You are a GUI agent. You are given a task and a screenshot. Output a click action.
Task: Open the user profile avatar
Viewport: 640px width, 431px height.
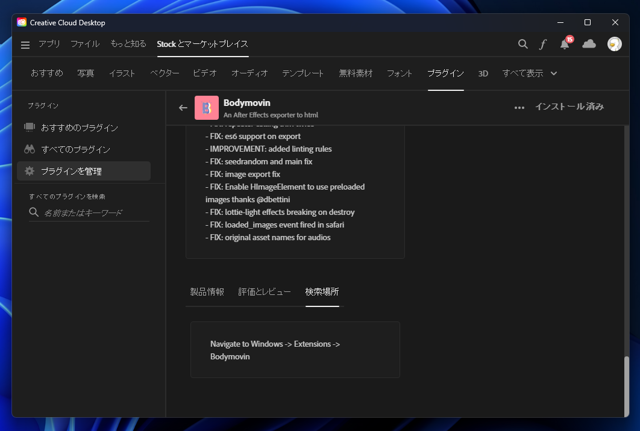tap(614, 44)
